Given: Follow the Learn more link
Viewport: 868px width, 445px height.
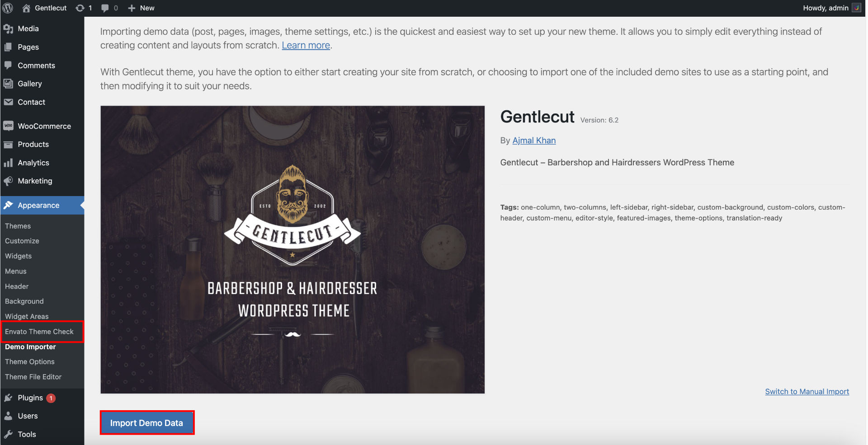Looking at the screenshot, I should coord(306,45).
